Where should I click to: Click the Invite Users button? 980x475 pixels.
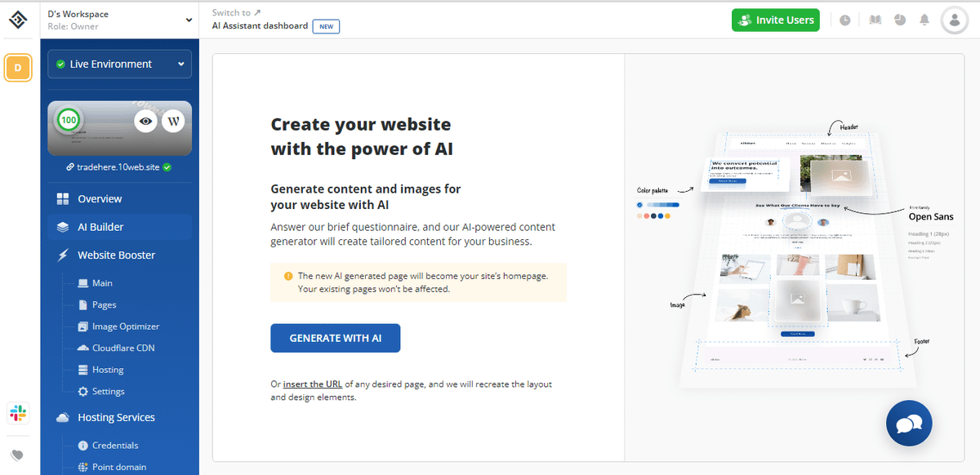point(776,20)
